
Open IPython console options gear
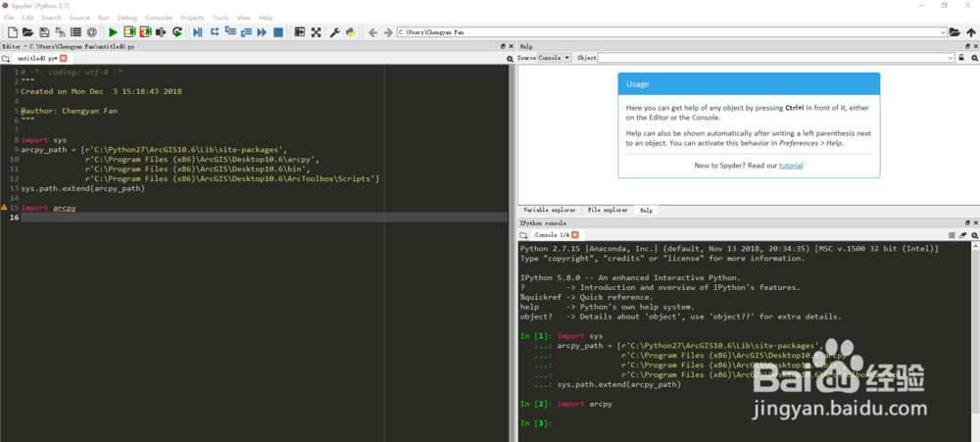(974, 235)
